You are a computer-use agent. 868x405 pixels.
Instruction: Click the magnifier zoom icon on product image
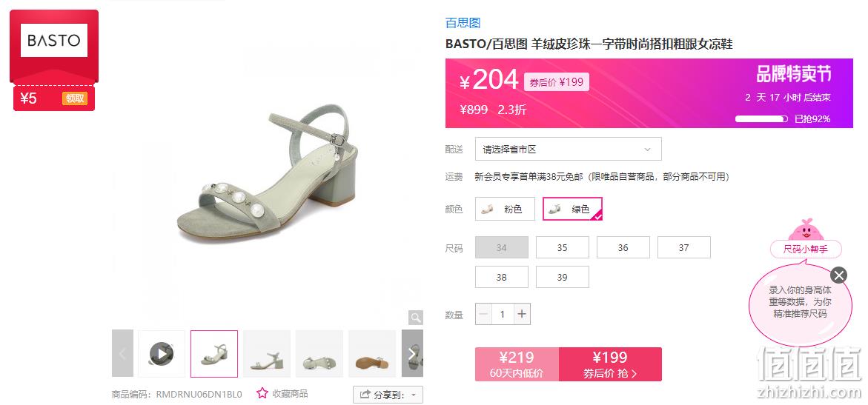point(416,318)
